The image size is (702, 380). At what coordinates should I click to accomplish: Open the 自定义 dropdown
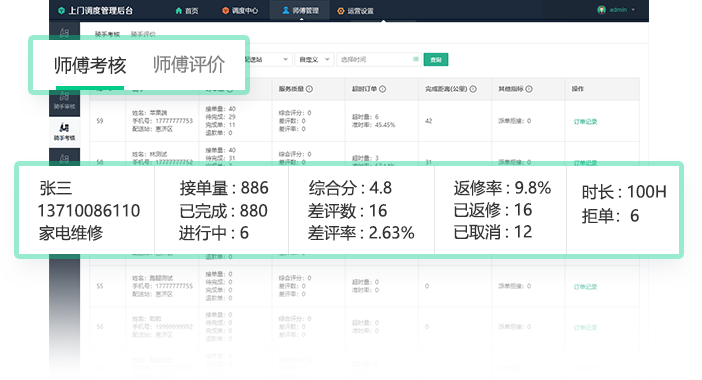coord(314,60)
